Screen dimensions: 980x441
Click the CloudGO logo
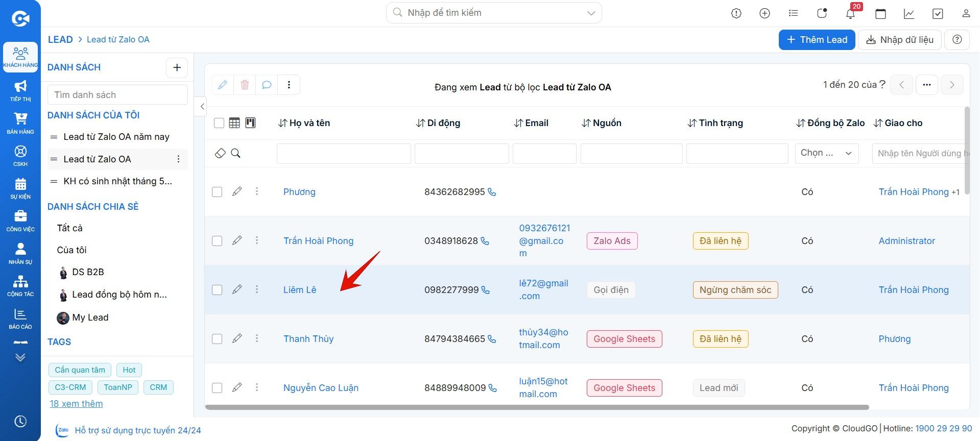tap(20, 19)
